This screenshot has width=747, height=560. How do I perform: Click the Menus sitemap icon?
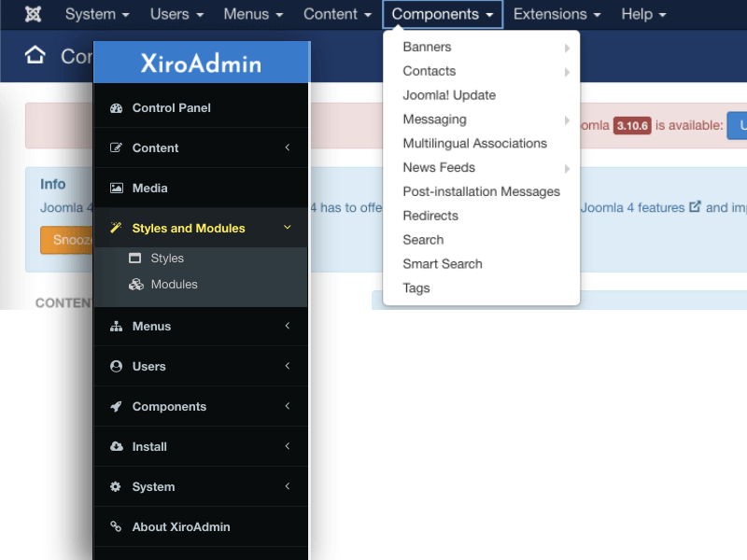(116, 326)
